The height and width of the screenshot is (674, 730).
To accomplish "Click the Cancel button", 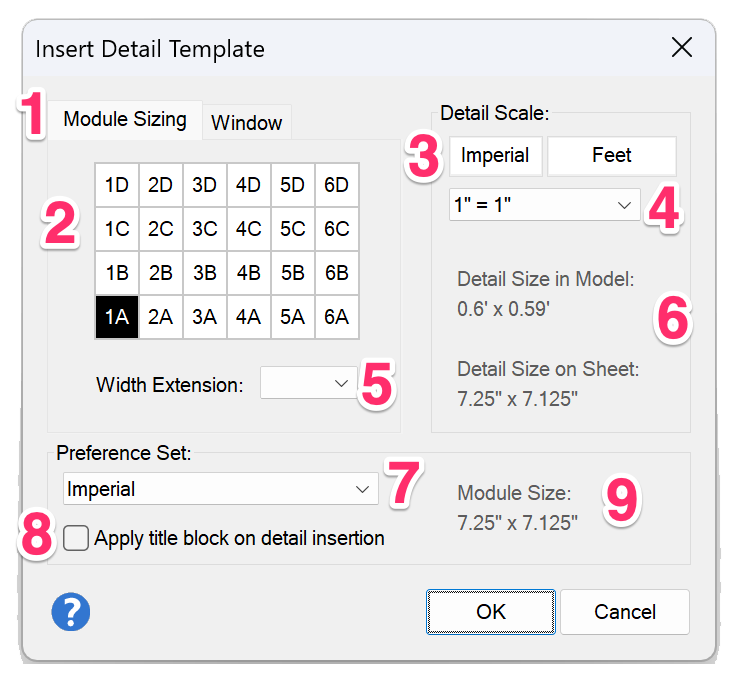I will (x=625, y=612).
